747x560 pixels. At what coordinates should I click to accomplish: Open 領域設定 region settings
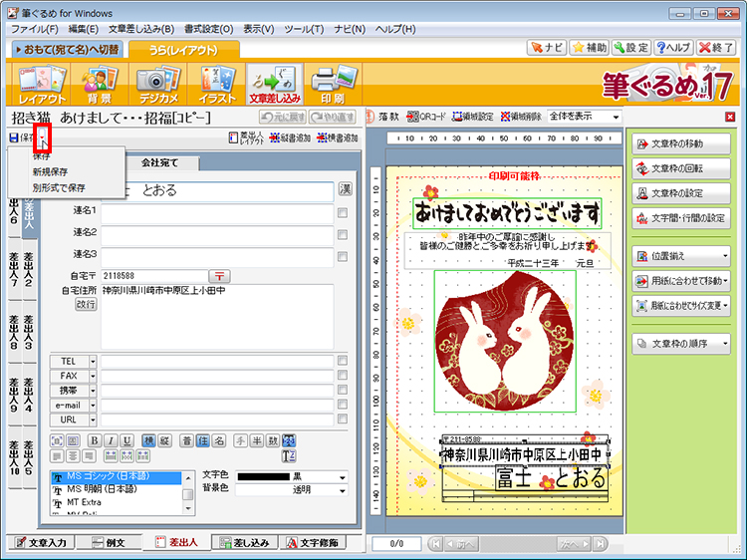click(x=472, y=117)
